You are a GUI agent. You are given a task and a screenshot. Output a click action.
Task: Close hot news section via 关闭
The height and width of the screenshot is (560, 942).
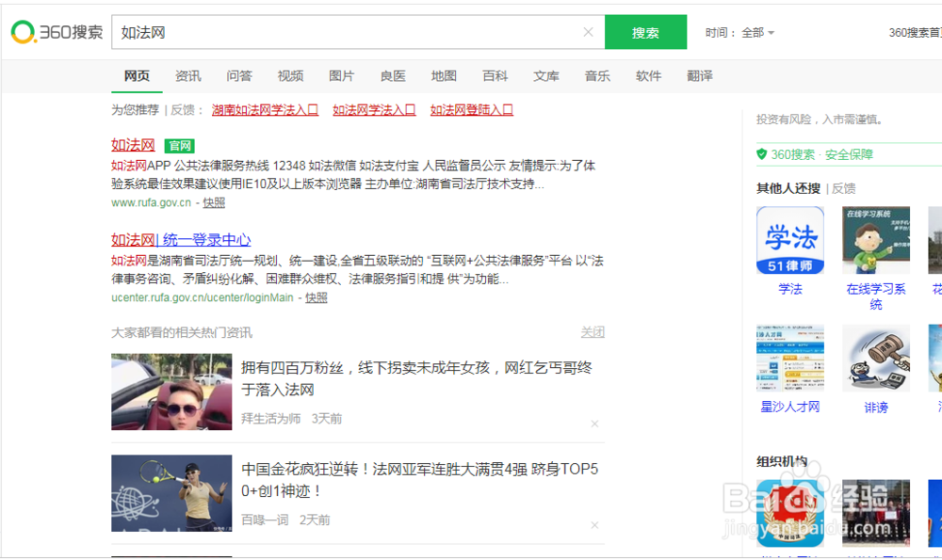[594, 332]
